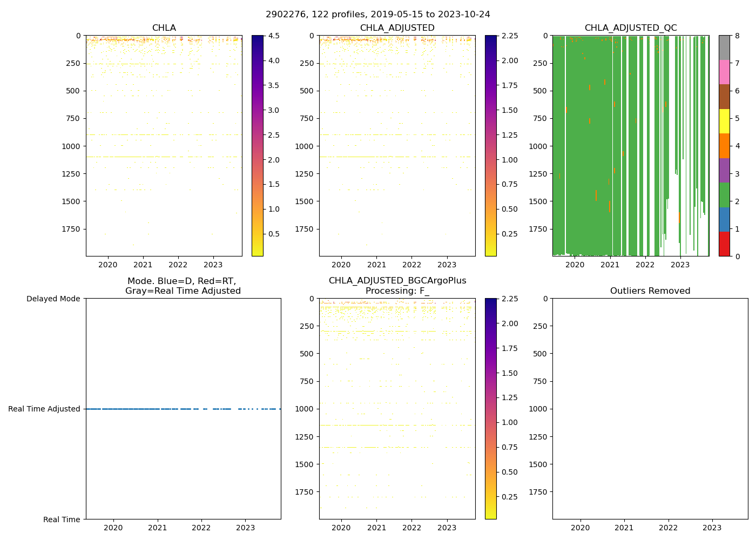Click the "Delayed Mode" y-axis label
Viewport: 756px width, 540px height.
coord(53,299)
